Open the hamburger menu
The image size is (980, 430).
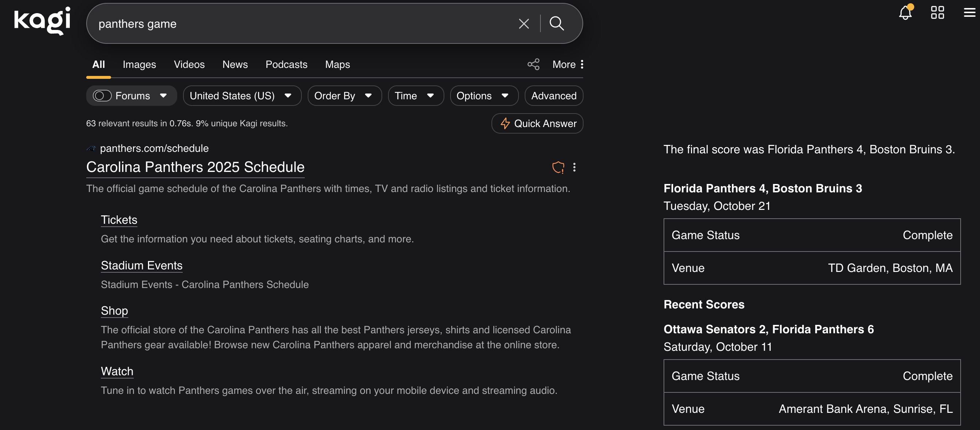[x=969, y=12]
